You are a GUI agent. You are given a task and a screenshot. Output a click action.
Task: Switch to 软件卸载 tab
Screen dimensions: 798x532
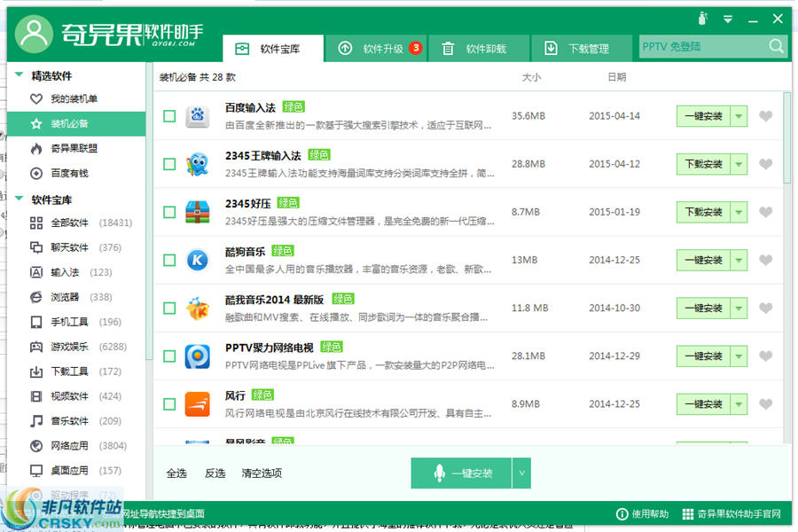coord(479,49)
